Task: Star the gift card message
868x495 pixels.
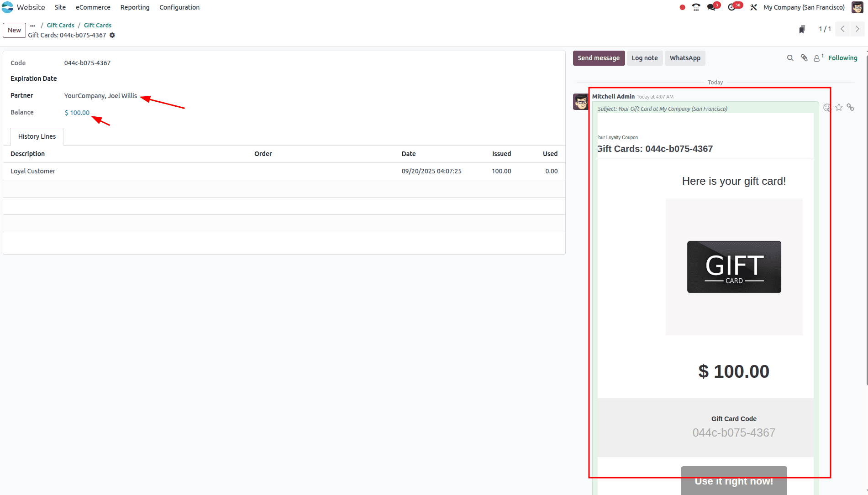Action: (x=839, y=108)
